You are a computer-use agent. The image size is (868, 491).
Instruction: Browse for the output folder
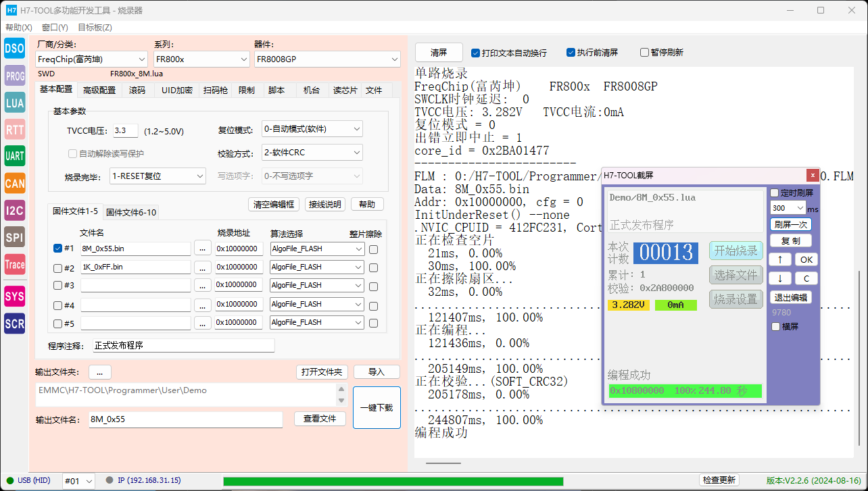tap(99, 372)
